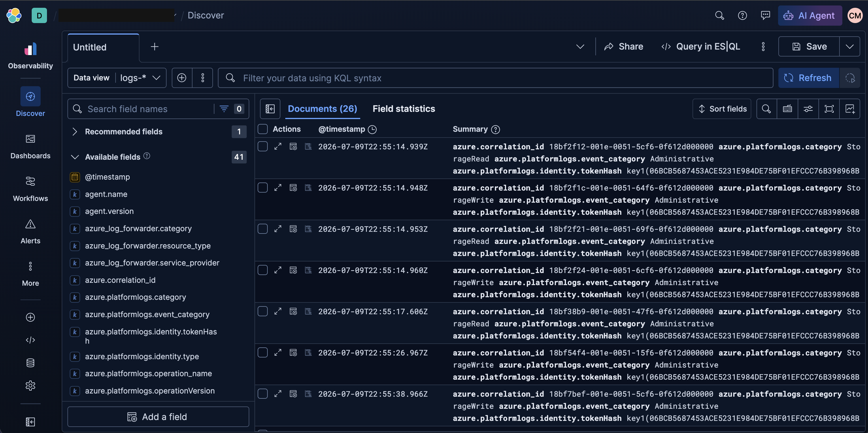Open developer tools code icon in sidebar

click(30, 340)
